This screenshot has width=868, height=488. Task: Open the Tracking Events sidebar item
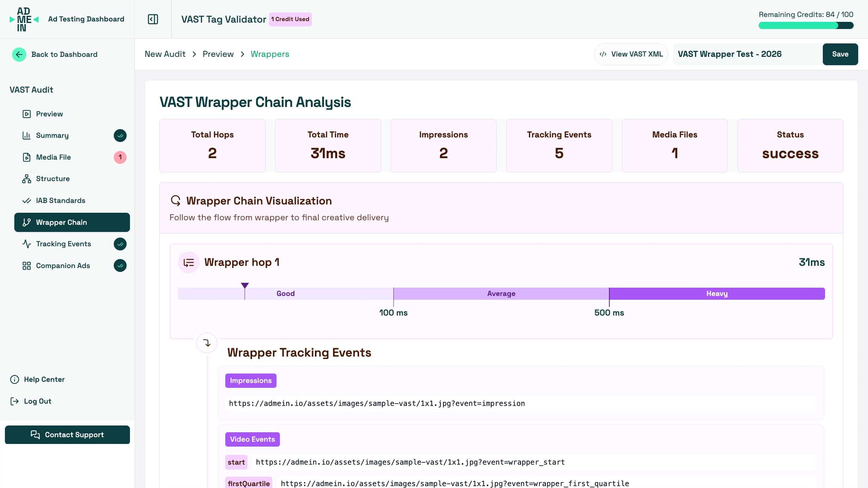click(x=72, y=244)
